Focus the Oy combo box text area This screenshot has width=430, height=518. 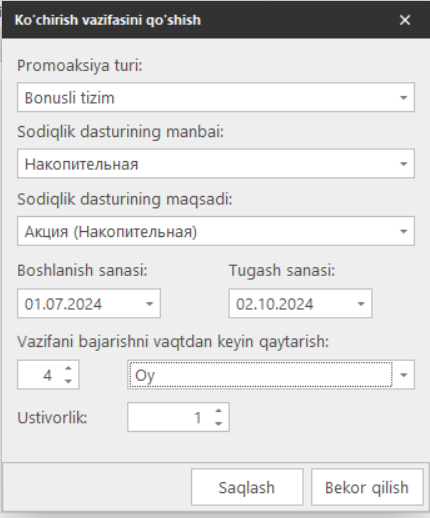coord(261,375)
